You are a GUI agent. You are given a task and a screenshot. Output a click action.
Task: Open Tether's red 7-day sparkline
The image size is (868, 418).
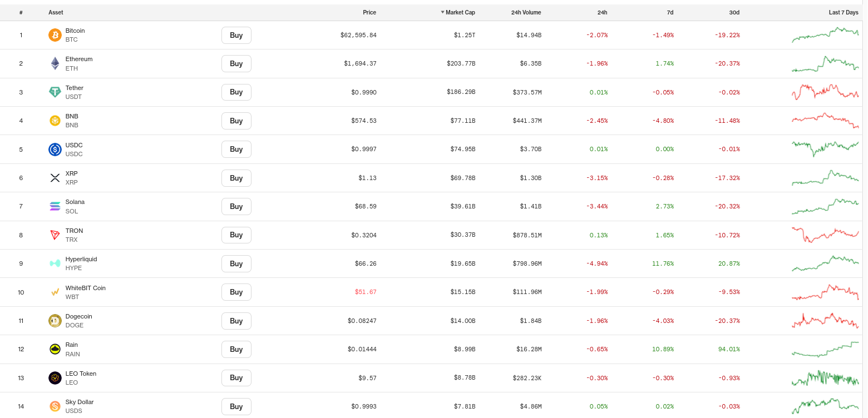pyautogui.click(x=825, y=92)
